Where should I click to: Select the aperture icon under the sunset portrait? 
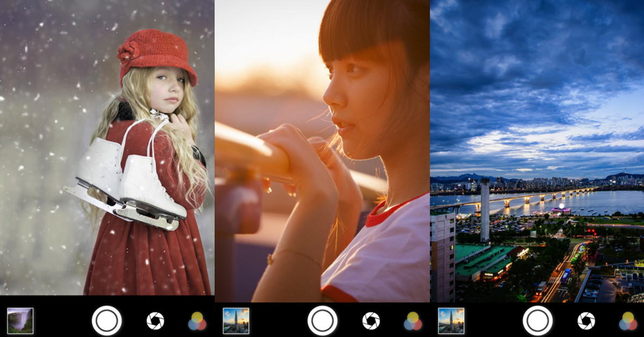371,321
